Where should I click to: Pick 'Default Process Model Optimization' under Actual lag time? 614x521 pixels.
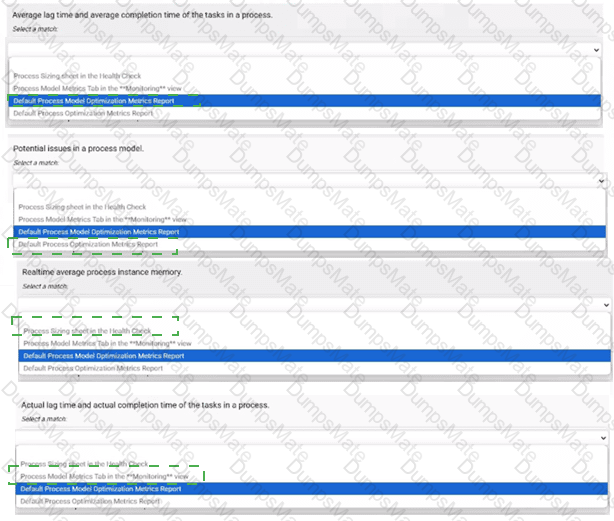(100, 489)
